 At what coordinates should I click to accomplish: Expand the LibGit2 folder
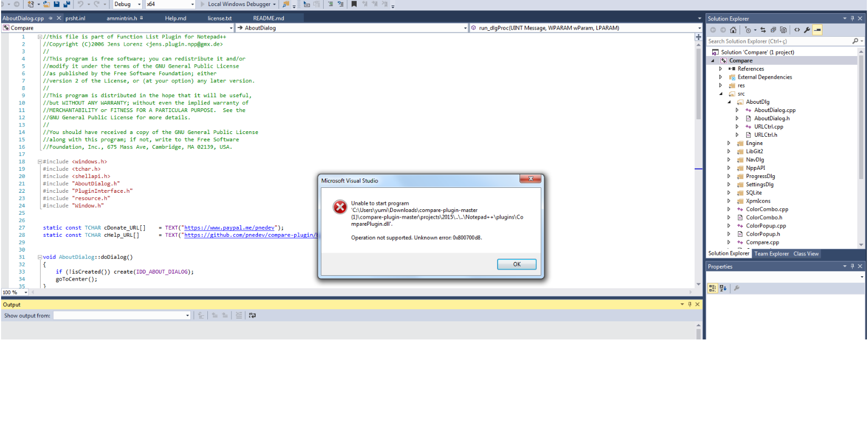coord(729,151)
